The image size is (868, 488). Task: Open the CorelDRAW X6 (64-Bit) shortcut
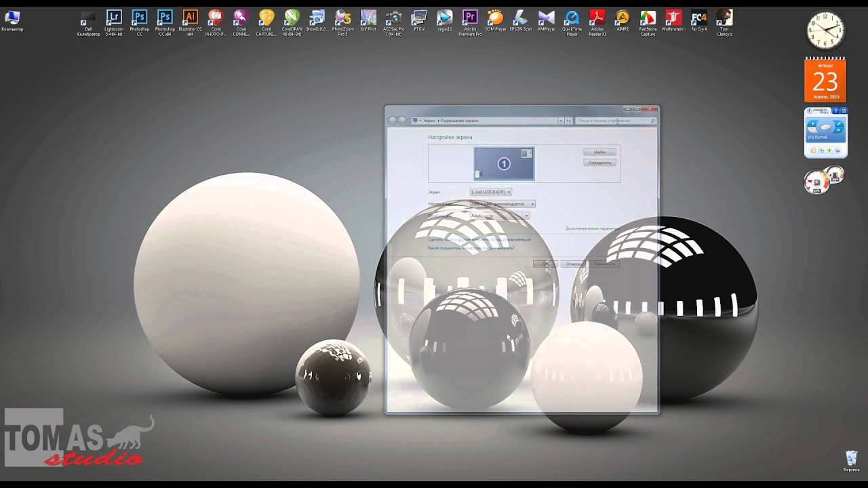point(292,23)
